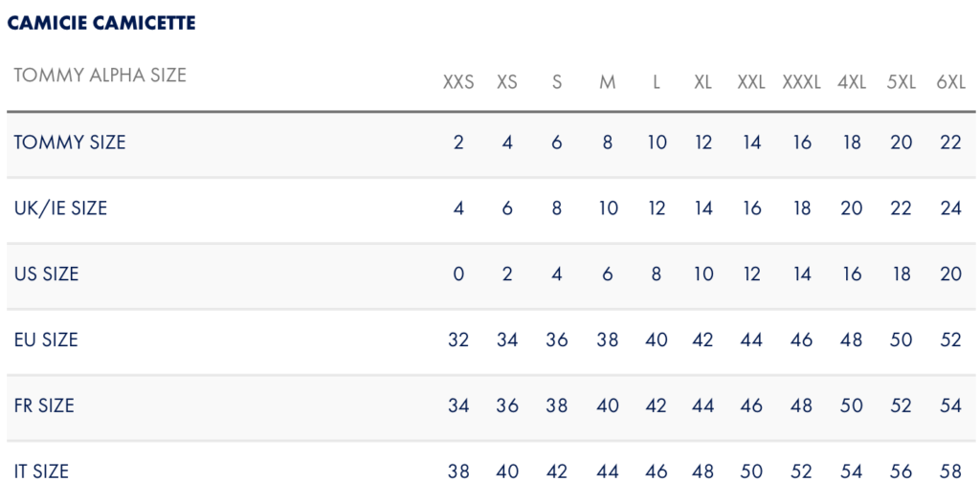
Task: Click EU size 38 under M
Action: [607, 340]
